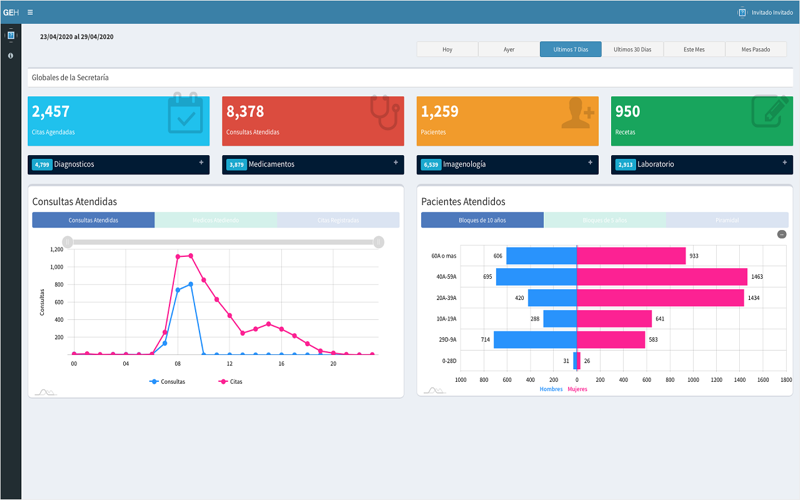Toggle Consultas series in chart legend
800x500 pixels.
coord(167,382)
